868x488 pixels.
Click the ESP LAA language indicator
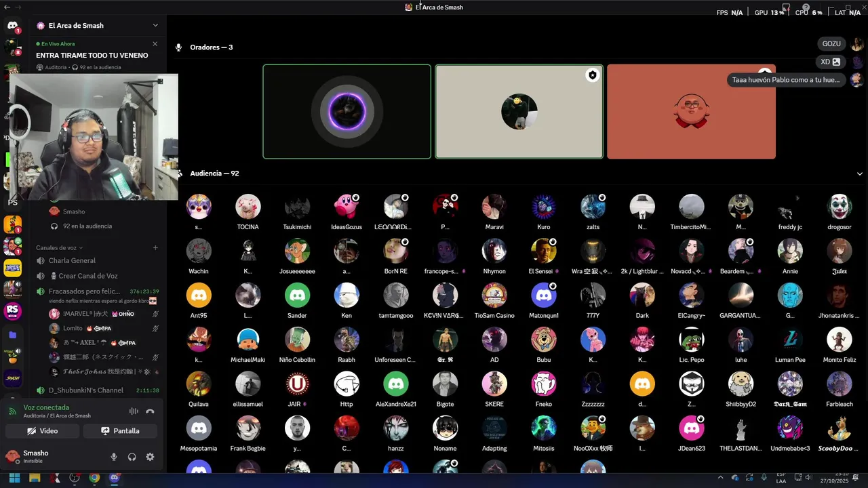click(x=781, y=478)
